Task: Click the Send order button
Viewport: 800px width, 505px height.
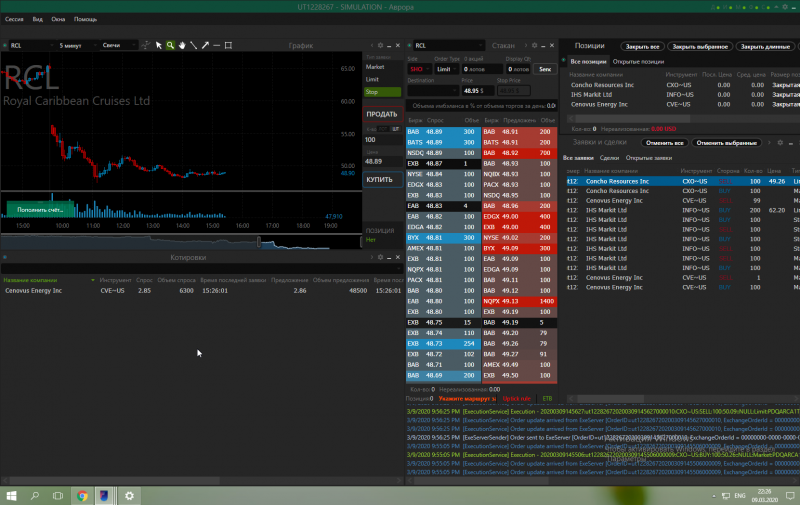Action: pyautogui.click(x=545, y=69)
